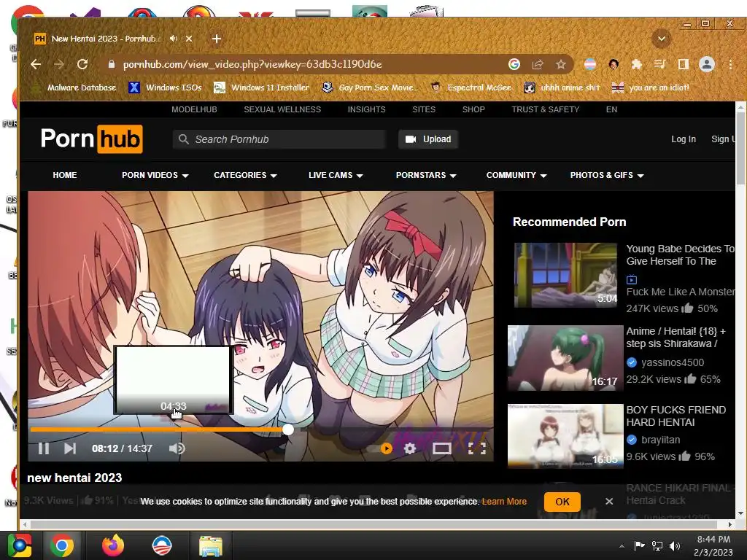This screenshot has width=747, height=560.
Task: Expand the PORNSTARS dropdown menu
Action: pyautogui.click(x=426, y=175)
